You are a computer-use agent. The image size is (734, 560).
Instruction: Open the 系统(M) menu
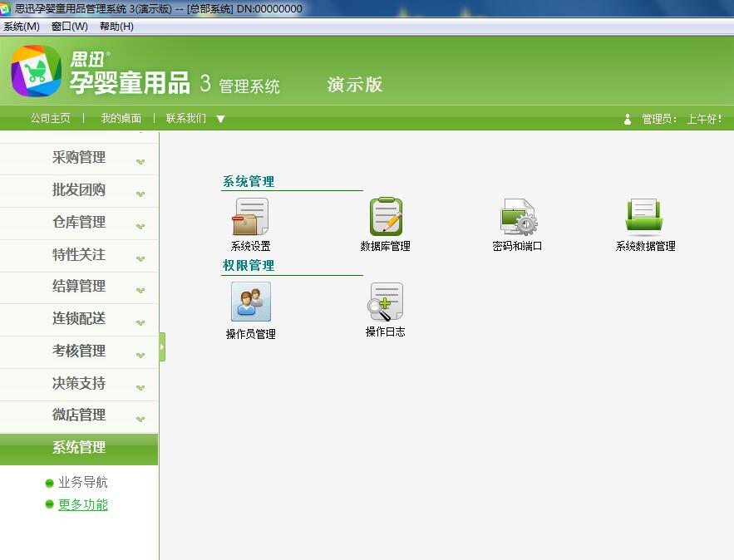tap(22, 27)
